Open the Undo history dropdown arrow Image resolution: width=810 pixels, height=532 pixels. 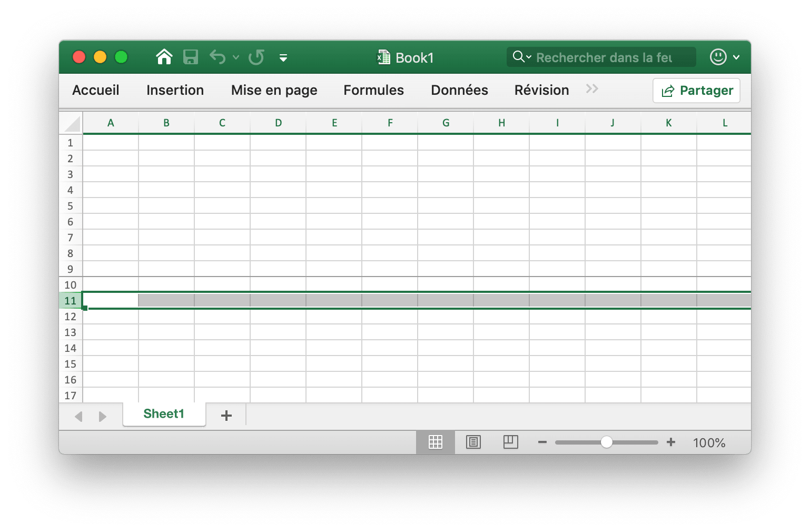(236, 57)
